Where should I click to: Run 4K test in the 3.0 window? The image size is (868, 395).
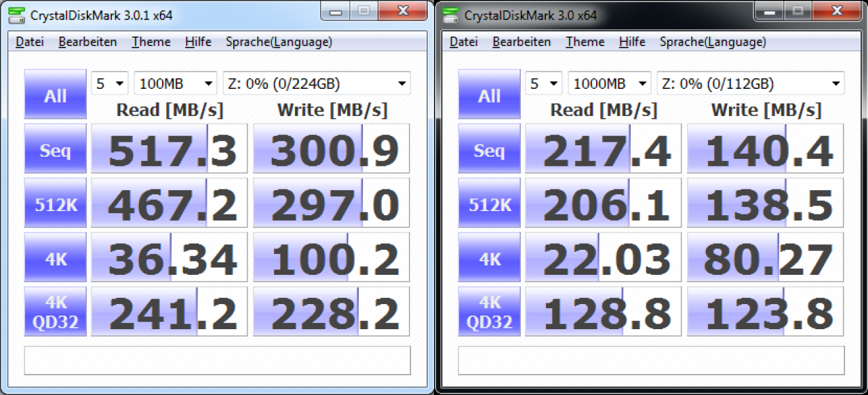click(x=490, y=259)
